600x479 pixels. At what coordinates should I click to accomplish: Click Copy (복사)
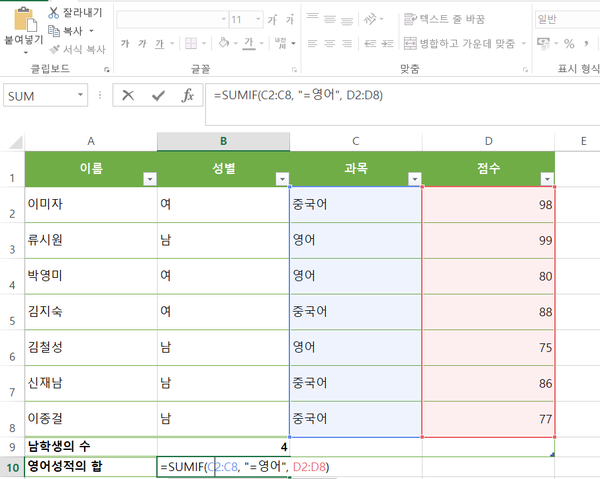pyautogui.click(x=65, y=31)
